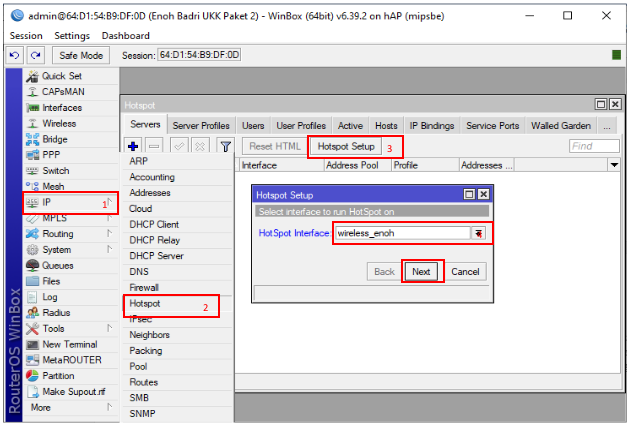Select Pool in IP submenu
Image resolution: width=630 pixels, height=426 pixels.
pos(177,367)
